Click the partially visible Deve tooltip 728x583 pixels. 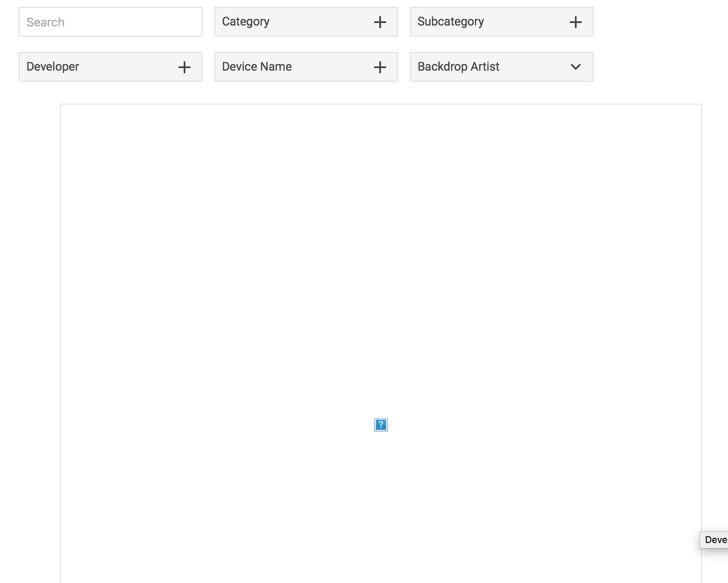(x=714, y=540)
